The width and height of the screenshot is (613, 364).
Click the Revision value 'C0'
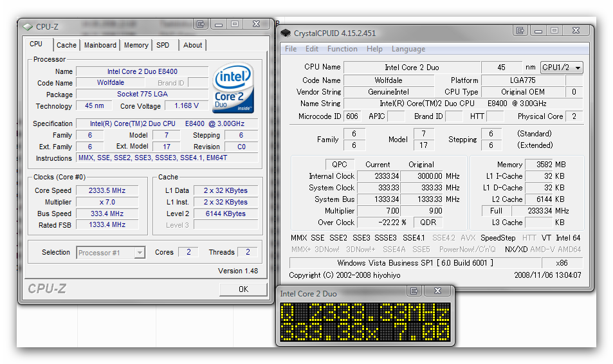tap(241, 147)
